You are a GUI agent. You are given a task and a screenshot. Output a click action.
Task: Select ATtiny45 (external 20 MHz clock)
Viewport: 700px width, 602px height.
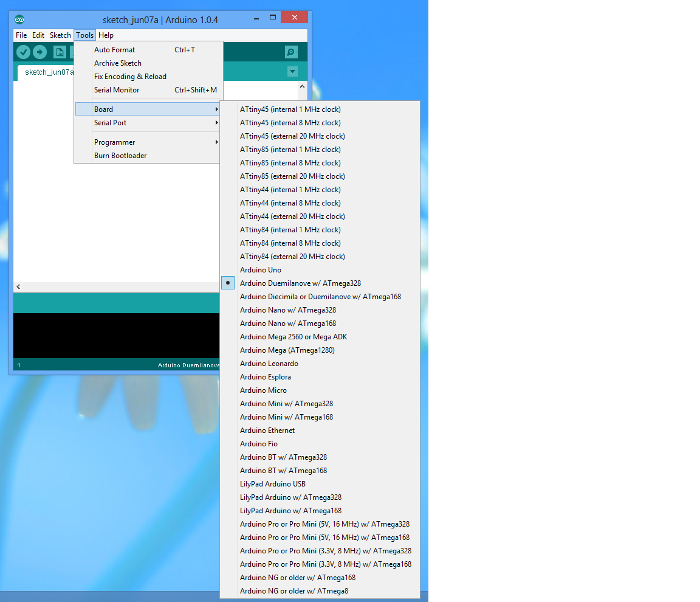pyautogui.click(x=320, y=136)
